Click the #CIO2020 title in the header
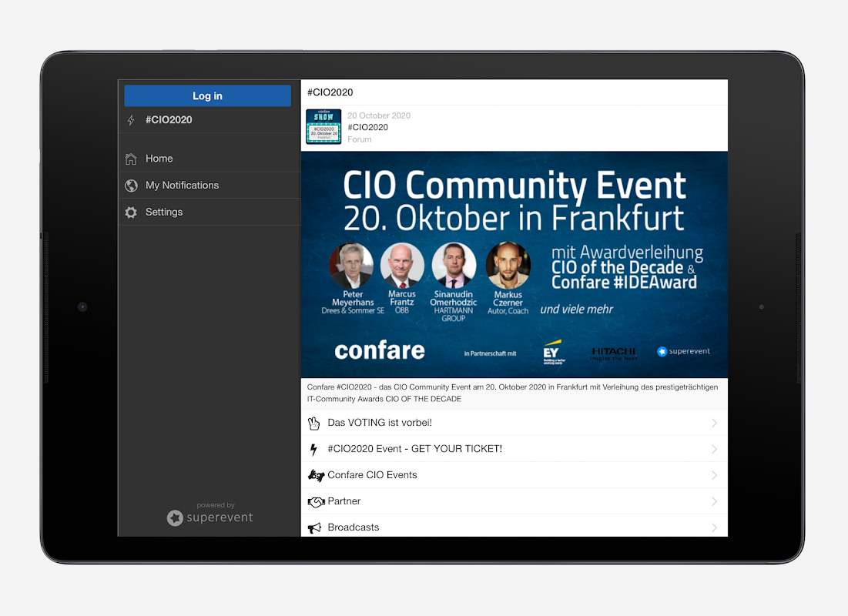848x616 pixels. click(330, 92)
